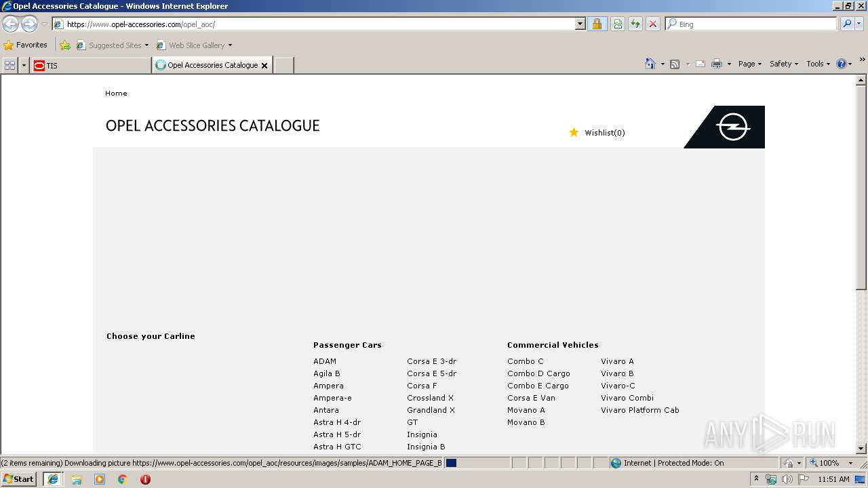868x488 pixels.
Task: Select the Crossland X carline
Action: (430, 398)
